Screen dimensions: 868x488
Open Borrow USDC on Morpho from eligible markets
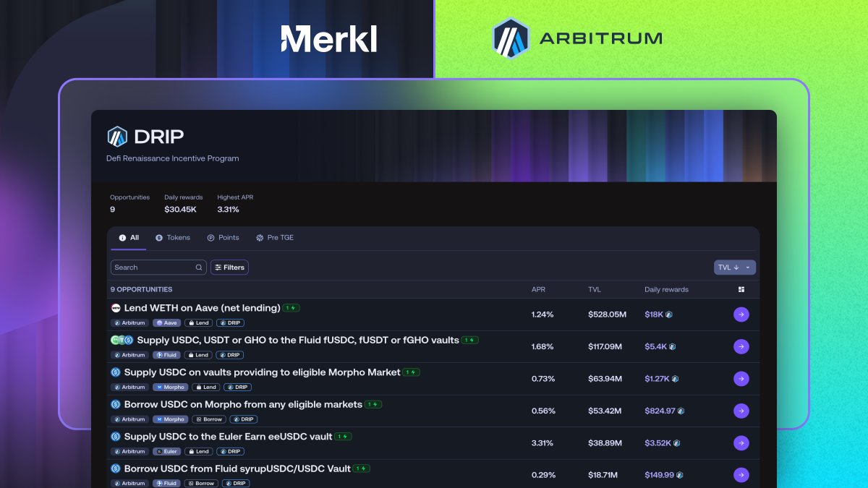coord(243,404)
